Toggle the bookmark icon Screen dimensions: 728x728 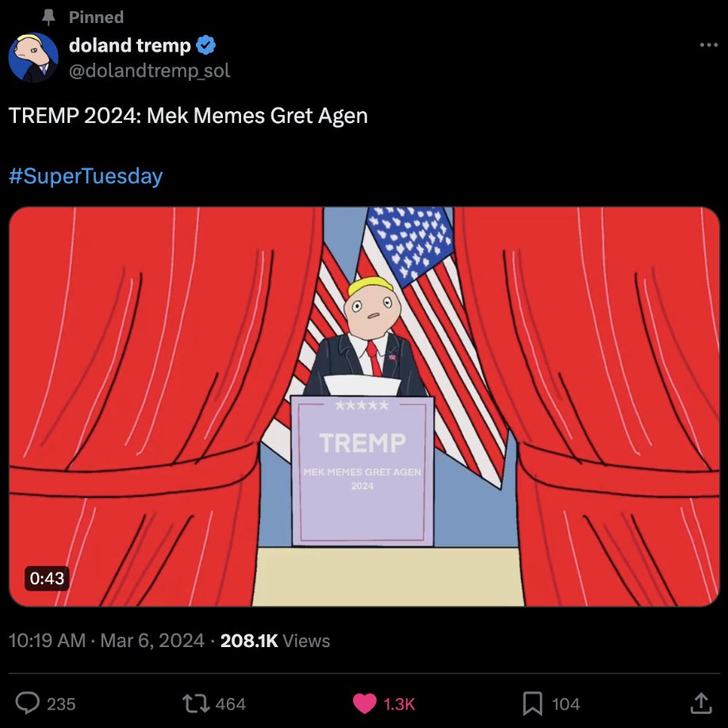pyautogui.click(x=532, y=703)
